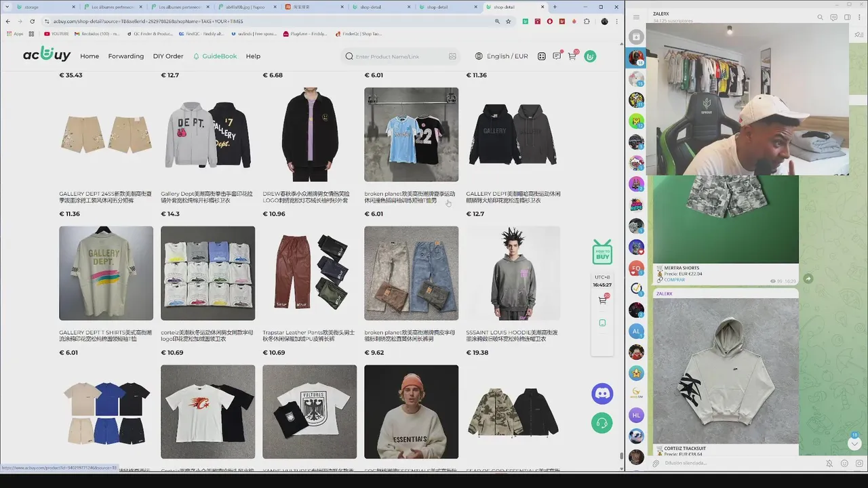Click COMPRAR link under MERTRA SHORTS
The height and width of the screenshot is (488, 868).
[x=674, y=279]
